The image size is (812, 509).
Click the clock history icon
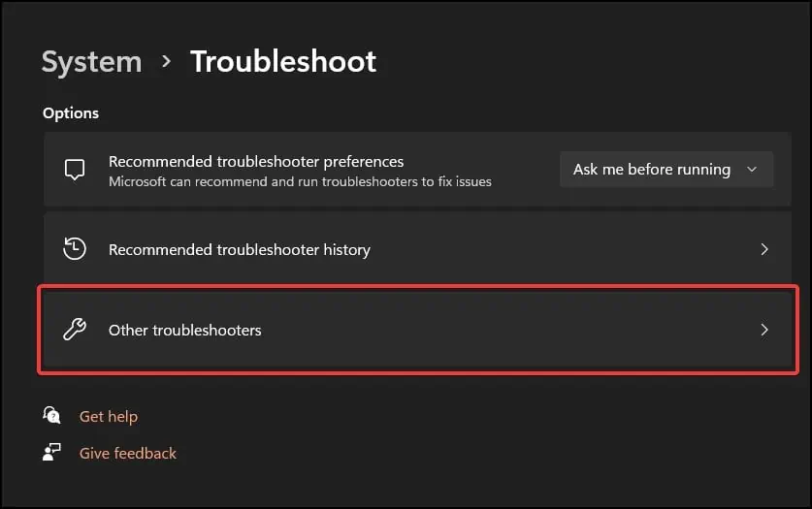75,249
